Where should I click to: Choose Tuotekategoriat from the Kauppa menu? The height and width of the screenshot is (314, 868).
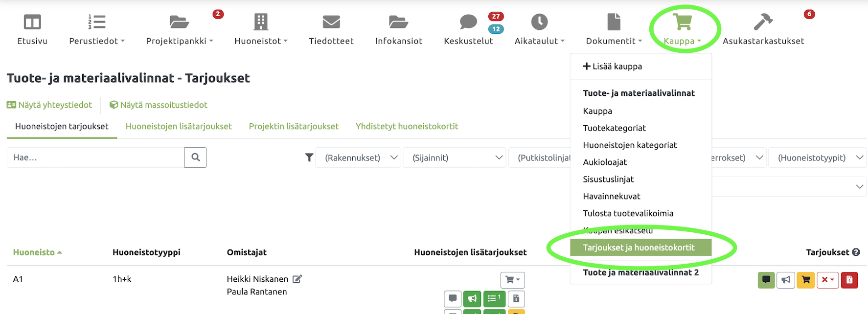(614, 128)
